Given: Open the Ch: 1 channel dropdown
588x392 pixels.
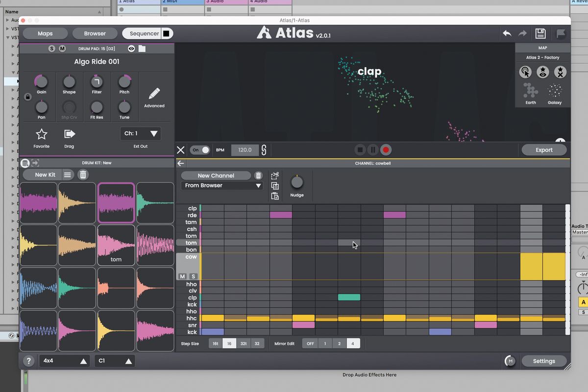Looking at the screenshot, I should (140, 133).
